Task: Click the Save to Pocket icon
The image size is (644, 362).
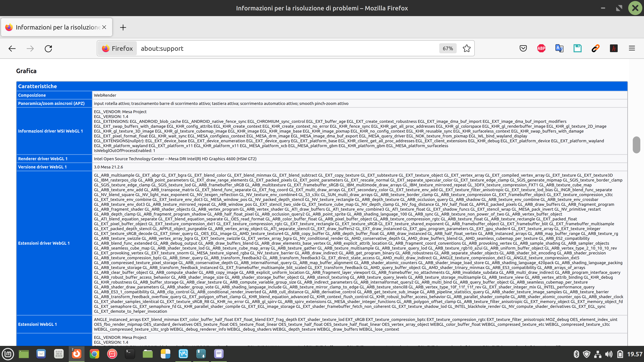Action: pyautogui.click(x=523, y=48)
